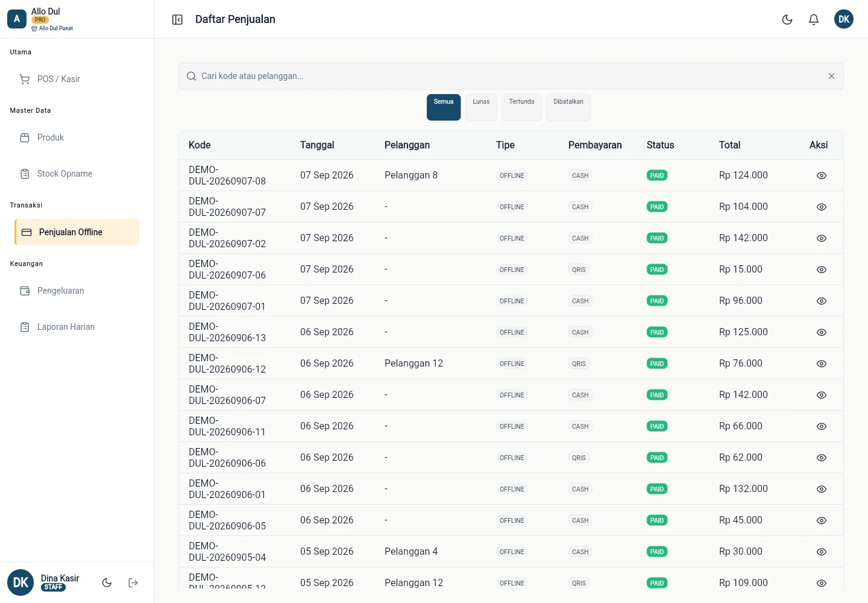Open Penjualan Offline menu item
868x603 pixels.
[x=77, y=232]
